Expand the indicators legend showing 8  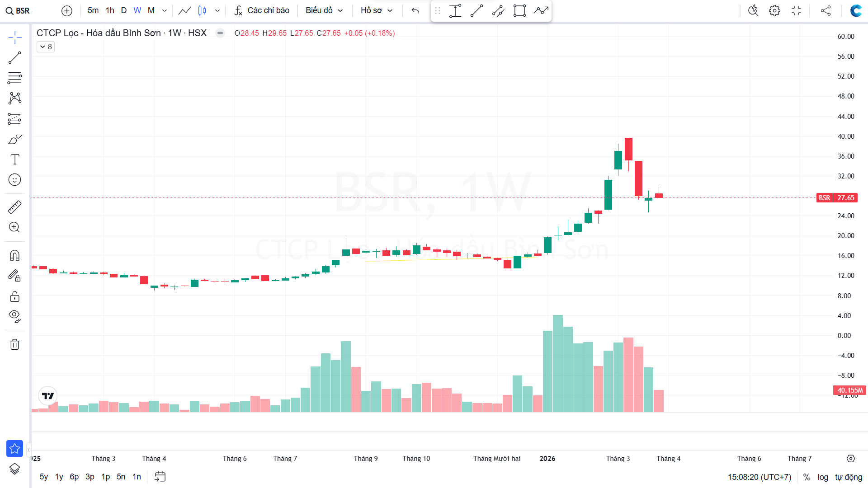point(46,47)
